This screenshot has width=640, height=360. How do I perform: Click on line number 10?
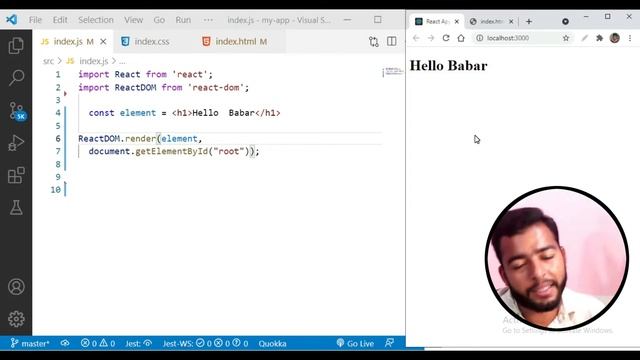pyautogui.click(x=56, y=189)
